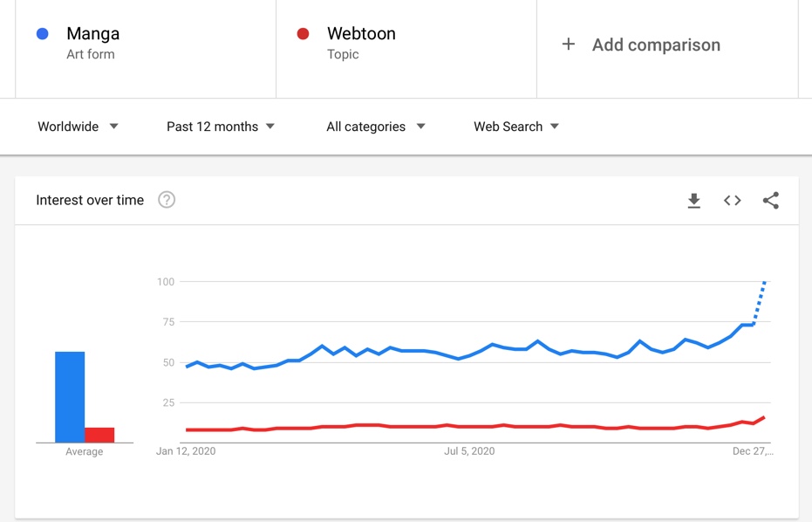This screenshot has width=812, height=522.
Task: Select the Manga search term box
Action: [x=146, y=49]
